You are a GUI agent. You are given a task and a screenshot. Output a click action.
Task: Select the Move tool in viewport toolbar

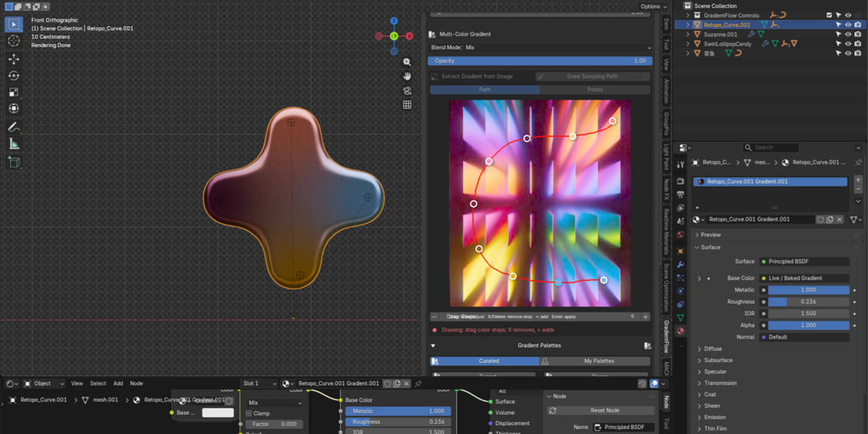point(14,59)
